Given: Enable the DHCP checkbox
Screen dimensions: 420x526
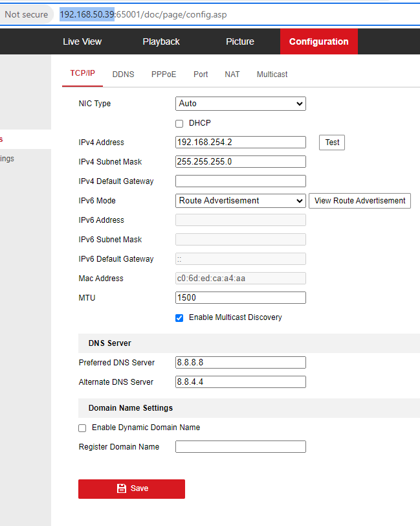Looking at the screenshot, I should tap(180, 123).
